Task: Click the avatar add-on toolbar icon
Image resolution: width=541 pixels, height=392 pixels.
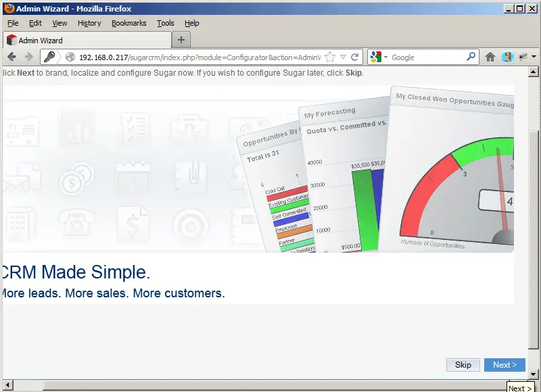Action: pos(508,57)
